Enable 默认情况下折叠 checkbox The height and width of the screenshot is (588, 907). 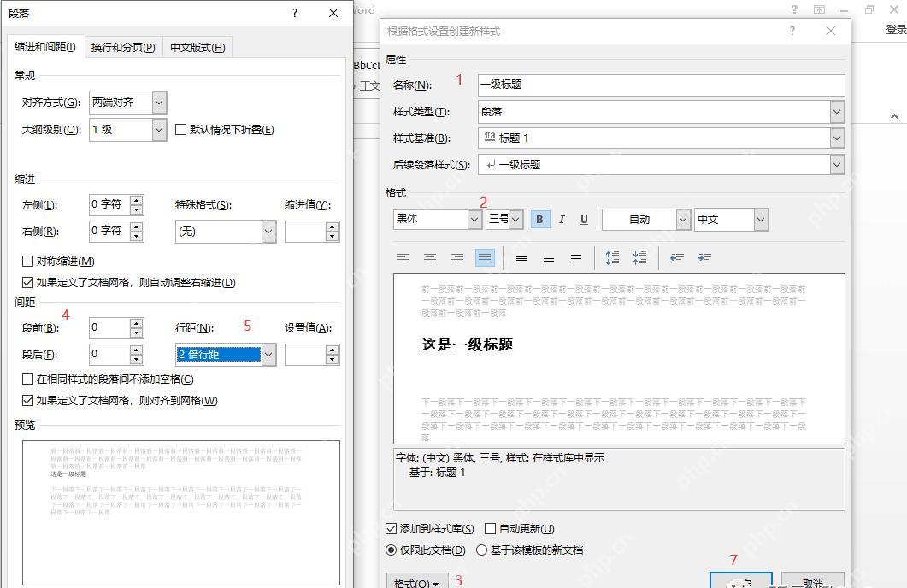tap(181, 130)
